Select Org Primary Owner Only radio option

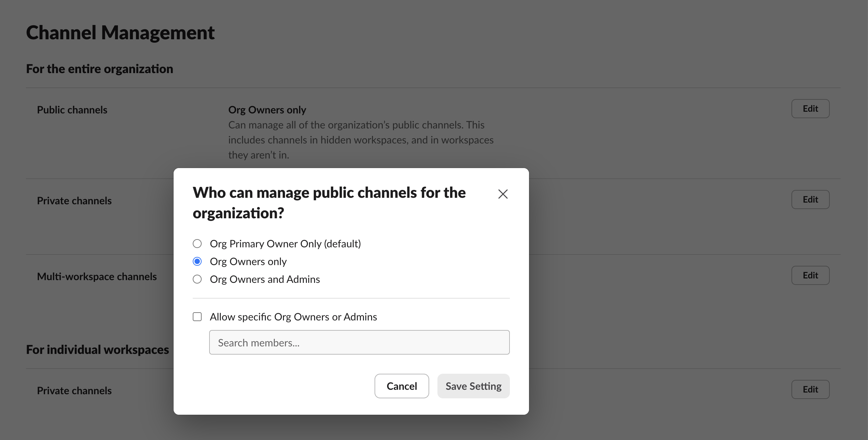[x=197, y=244]
